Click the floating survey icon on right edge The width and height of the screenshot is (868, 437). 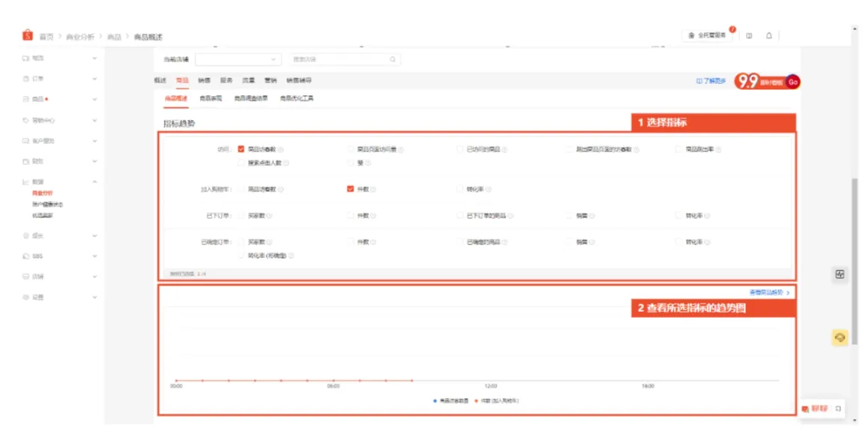[x=840, y=275]
